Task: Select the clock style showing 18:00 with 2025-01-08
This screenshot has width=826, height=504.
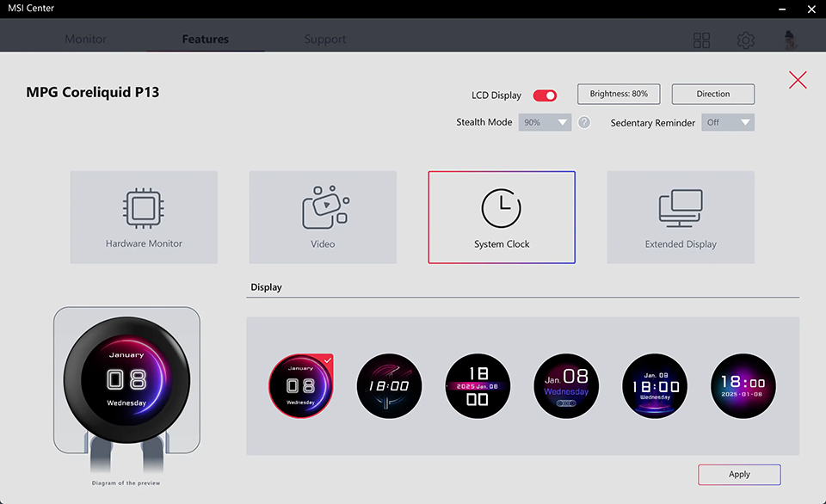Action: 743,386
